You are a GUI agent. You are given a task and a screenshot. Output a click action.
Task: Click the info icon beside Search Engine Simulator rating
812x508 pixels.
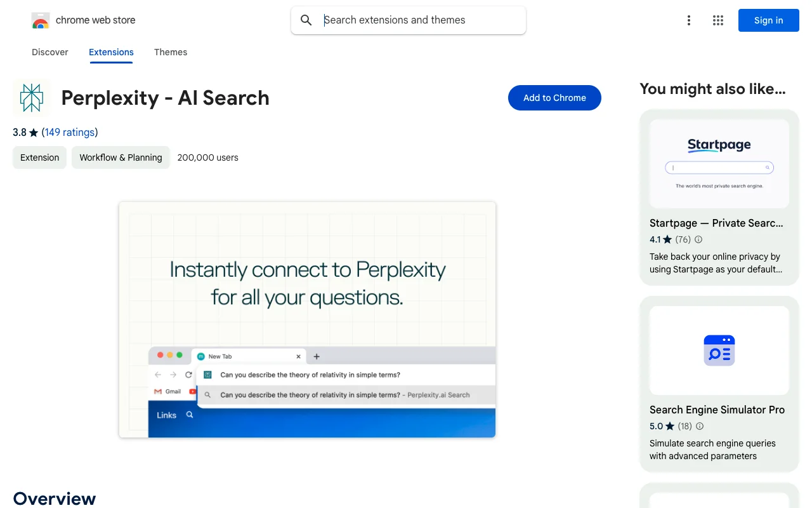[699, 426]
